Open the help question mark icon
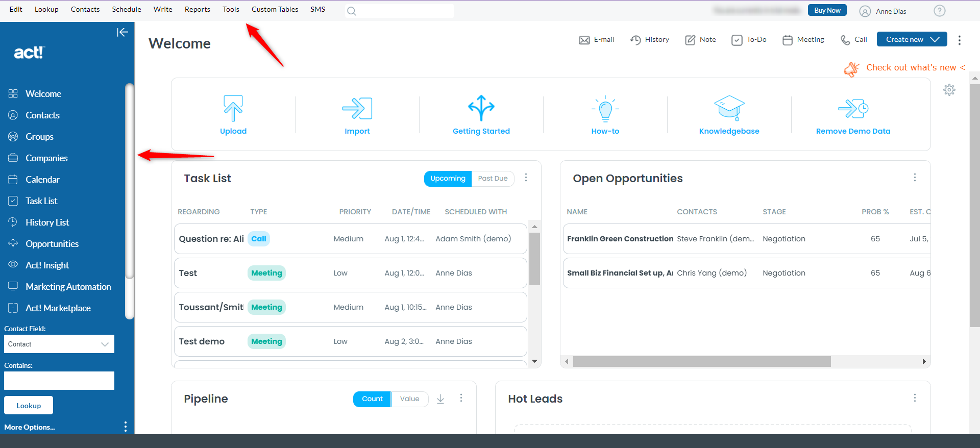980x448 pixels. 939,11
